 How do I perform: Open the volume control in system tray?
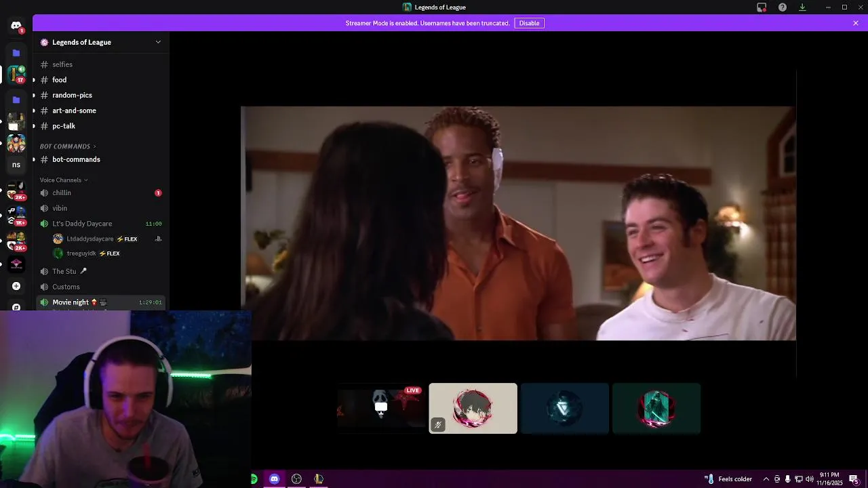pos(810,479)
